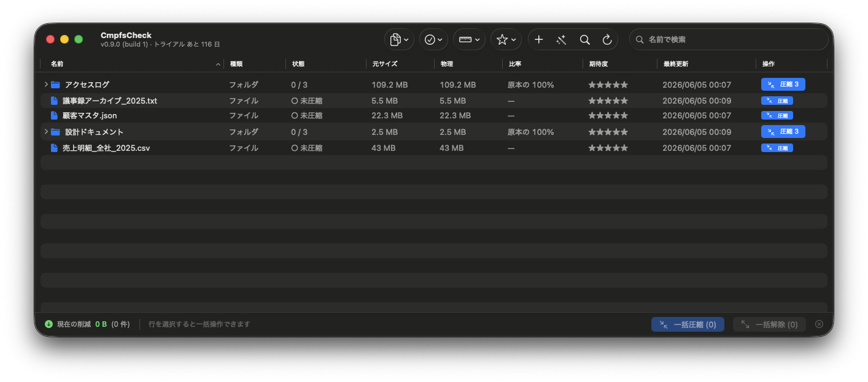
Task: Click 43 MB in the 物理 column
Action: tap(452, 148)
